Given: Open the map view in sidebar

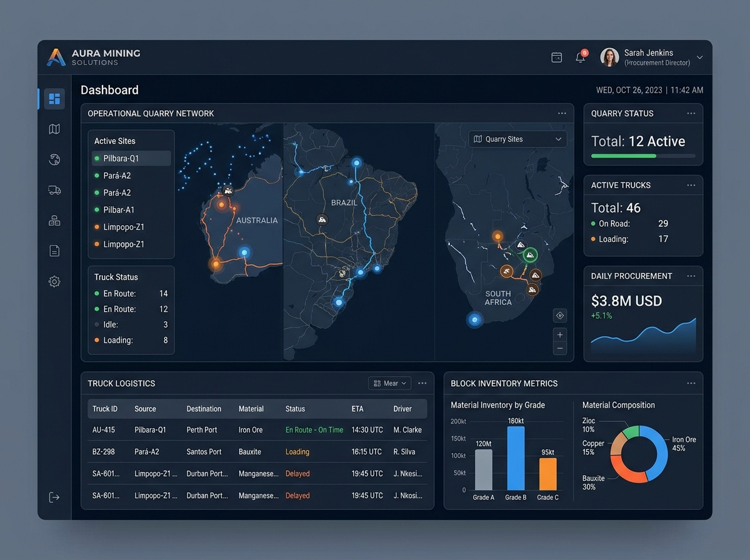Looking at the screenshot, I should 54,129.
